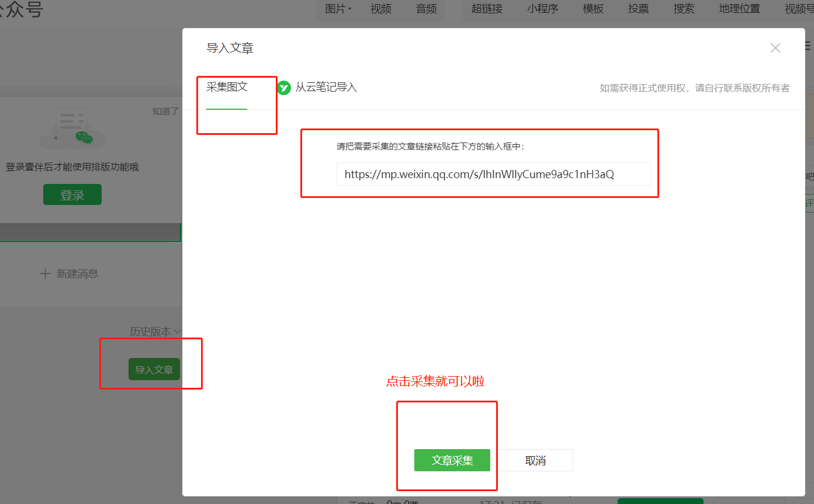Click the green 文章采集 button
This screenshot has height=504, width=814.
(x=452, y=460)
